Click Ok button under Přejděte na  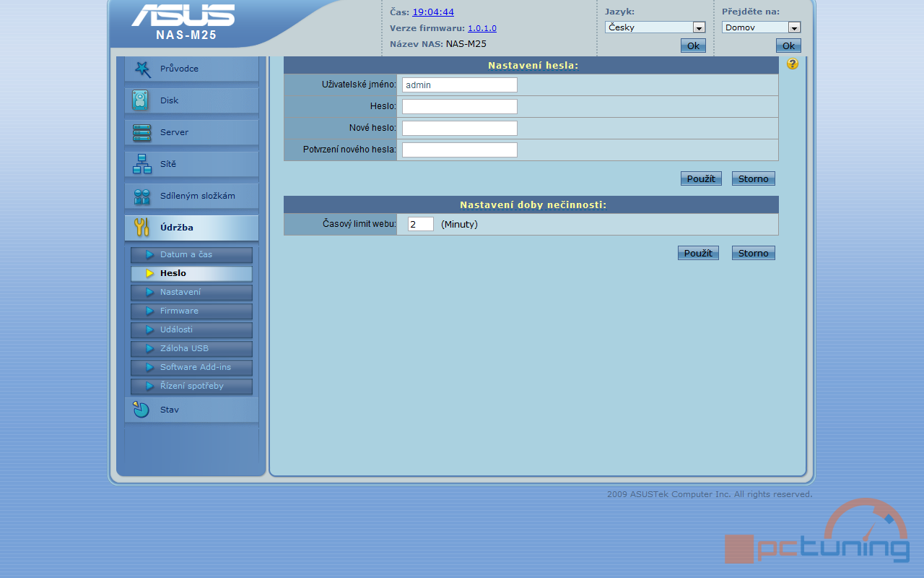[788, 46]
